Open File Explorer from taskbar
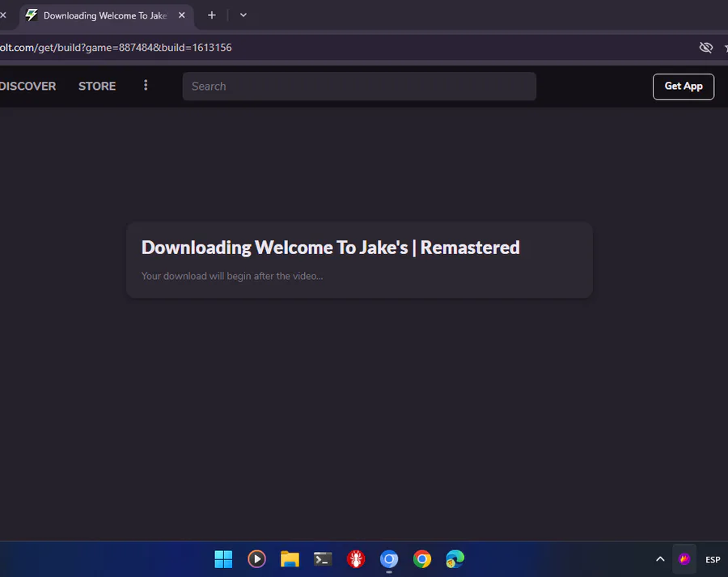The height and width of the screenshot is (577, 728). [290, 559]
